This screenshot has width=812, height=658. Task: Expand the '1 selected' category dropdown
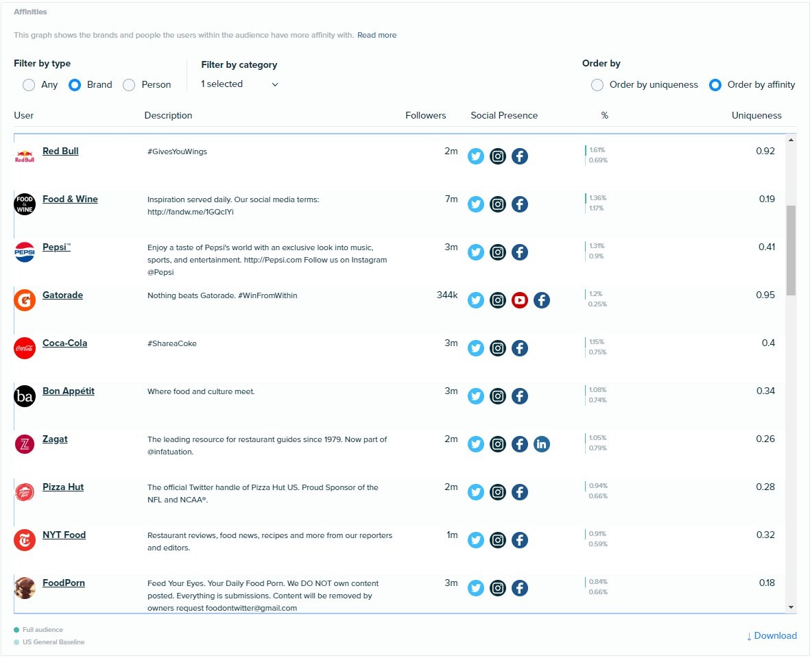[239, 84]
